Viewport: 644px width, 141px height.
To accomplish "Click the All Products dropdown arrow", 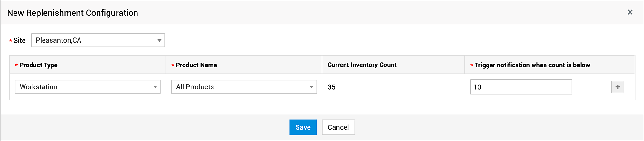I will click(311, 87).
